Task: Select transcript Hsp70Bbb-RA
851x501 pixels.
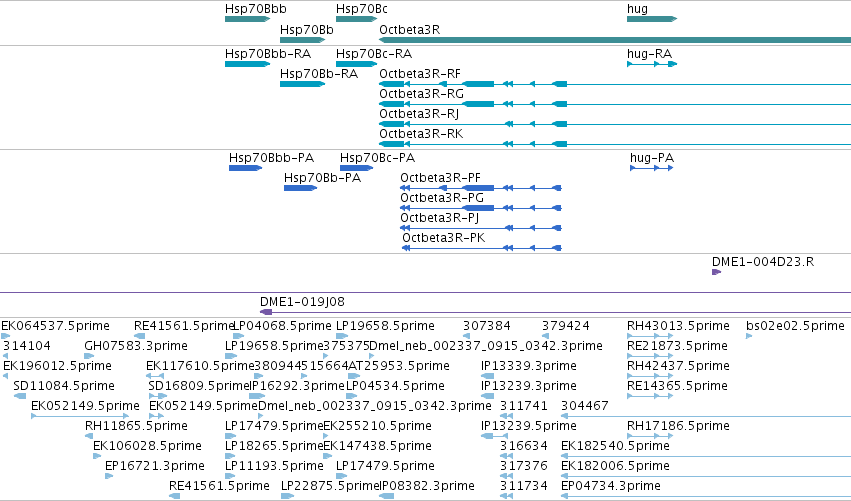Action: pyautogui.click(x=247, y=64)
